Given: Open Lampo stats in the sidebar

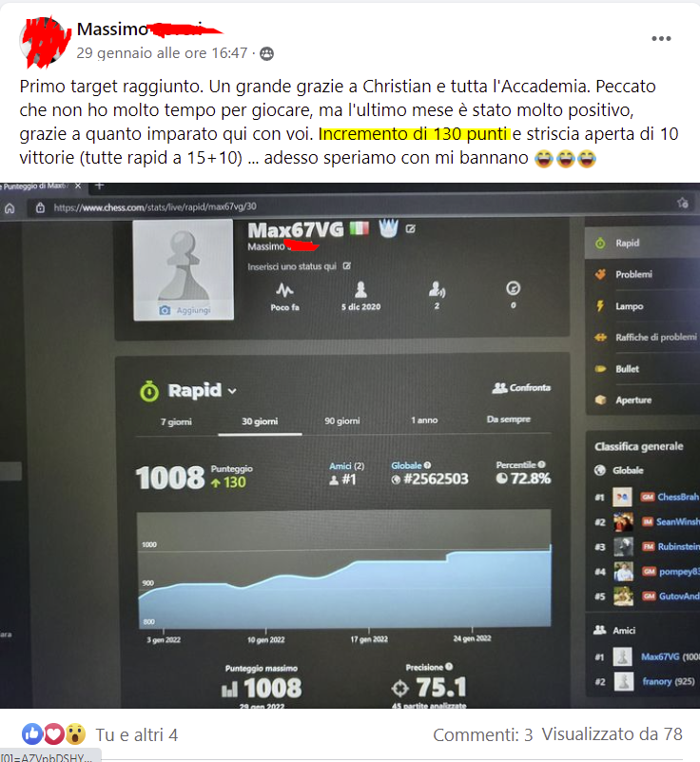Looking at the screenshot, I should (629, 306).
